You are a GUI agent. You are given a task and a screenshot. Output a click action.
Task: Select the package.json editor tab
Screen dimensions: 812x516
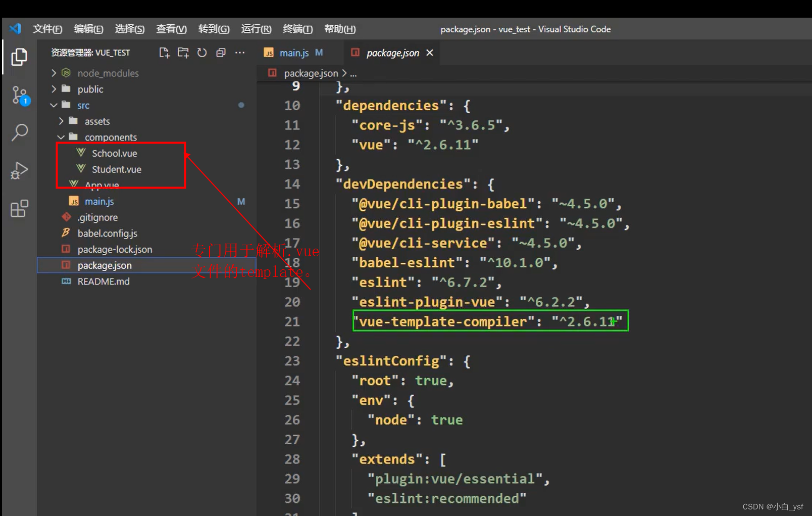click(x=392, y=53)
